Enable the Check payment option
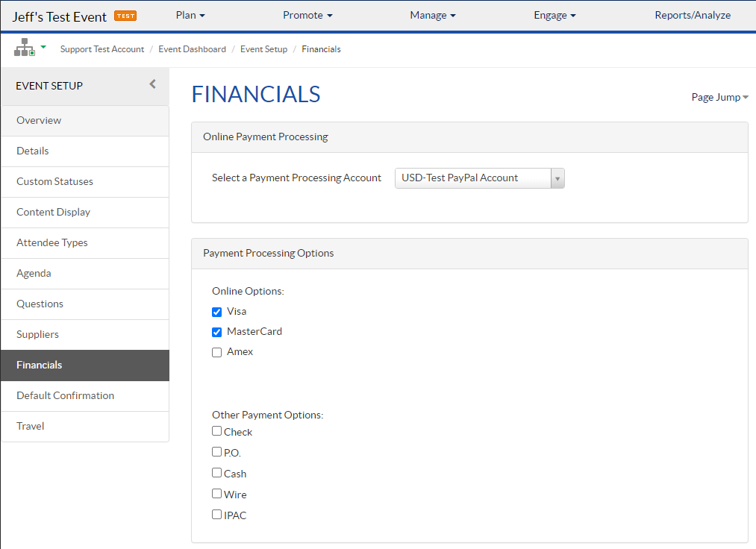Image resolution: width=756 pixels, height=549 pixels. coord(217,431)
